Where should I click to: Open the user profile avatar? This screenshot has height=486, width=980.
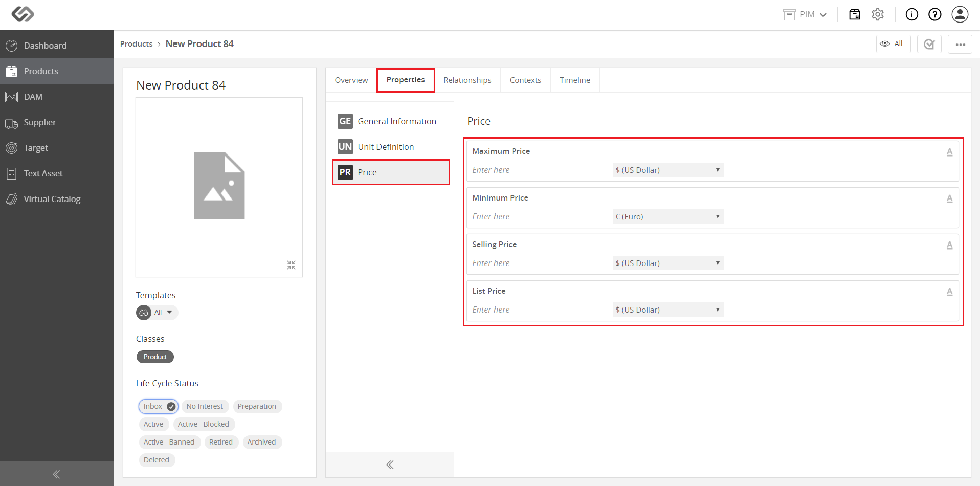[960, 14]
